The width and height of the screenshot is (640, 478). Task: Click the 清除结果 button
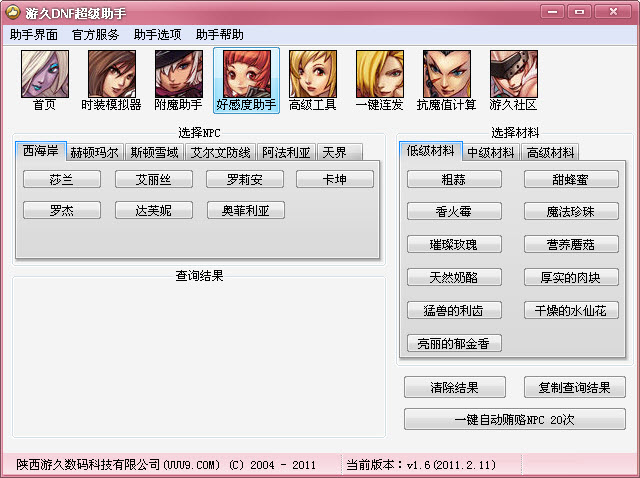tap(455, 387)
